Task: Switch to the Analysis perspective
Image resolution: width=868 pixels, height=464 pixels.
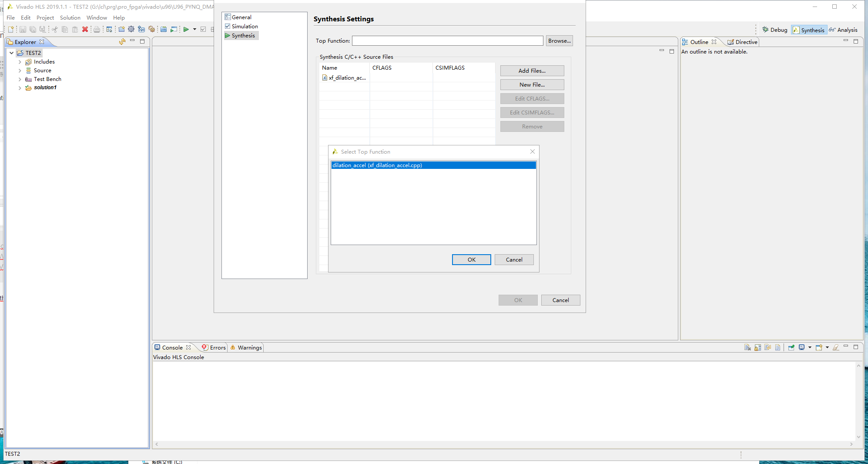Action: point(843,30)
